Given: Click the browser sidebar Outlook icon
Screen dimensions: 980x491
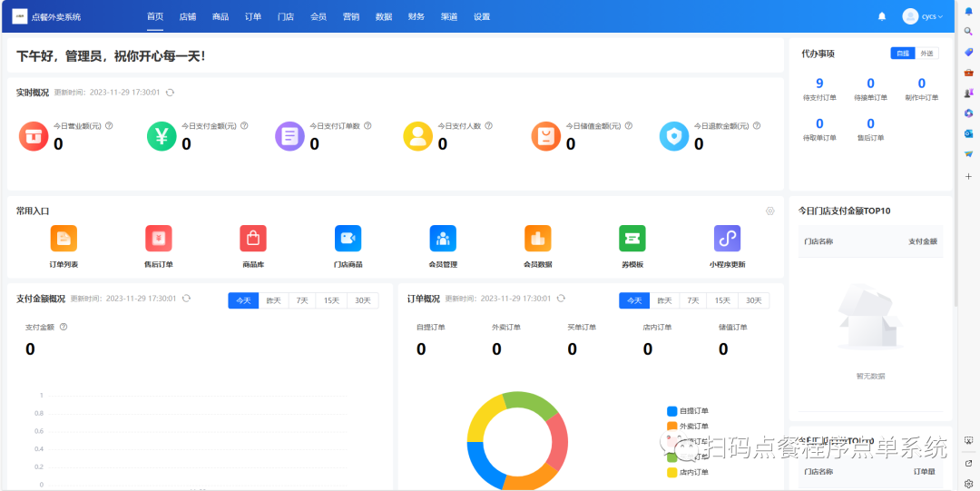Looking at the screenshot, I should (x=969, y=133).
